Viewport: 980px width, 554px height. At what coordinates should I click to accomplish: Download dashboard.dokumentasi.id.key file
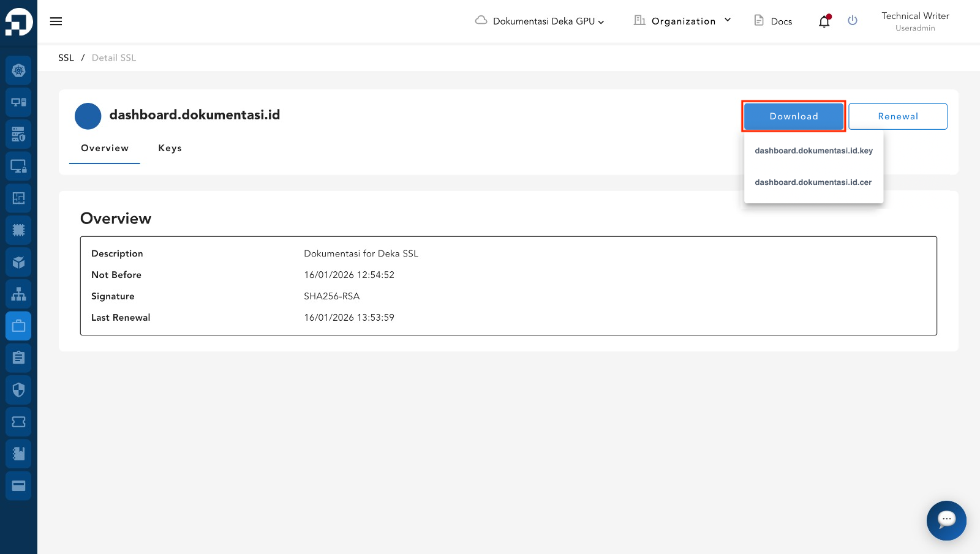(x=813, y=151)
